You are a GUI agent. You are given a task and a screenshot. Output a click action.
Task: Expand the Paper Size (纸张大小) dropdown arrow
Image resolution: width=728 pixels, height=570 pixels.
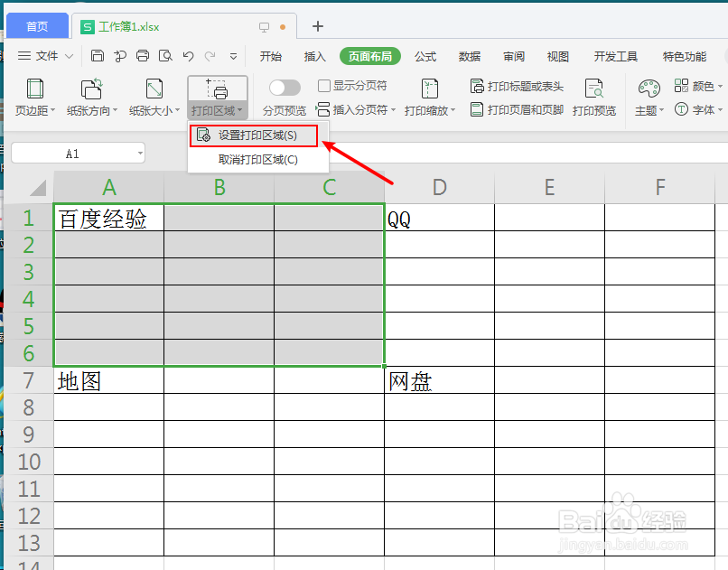pyautogui.click(x=177, y=110)
